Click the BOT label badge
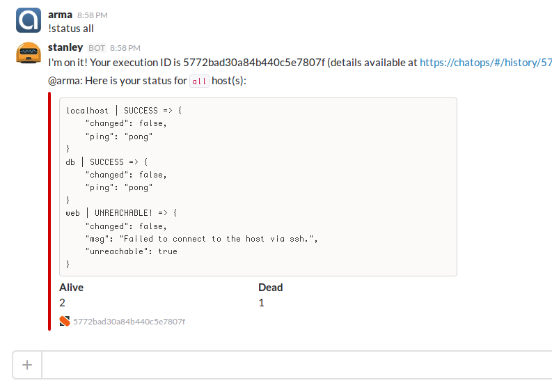 97,48
